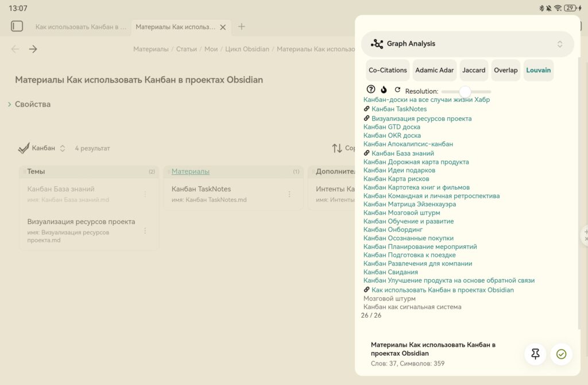The image size is (588, 385).
Task: Open the Канбан TaskNotes link in graph results
Action: point(399,109)
